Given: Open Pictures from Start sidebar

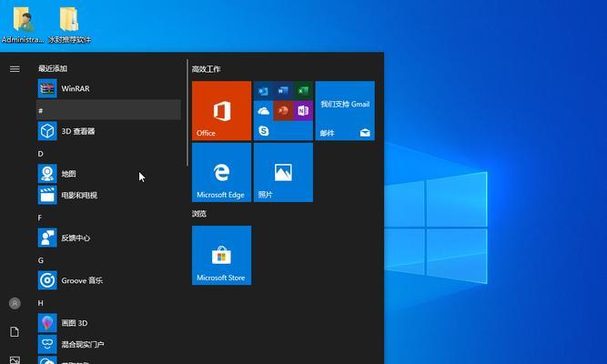Looking at the screenshot, I should pyautogui.click(x=15, y=360).
